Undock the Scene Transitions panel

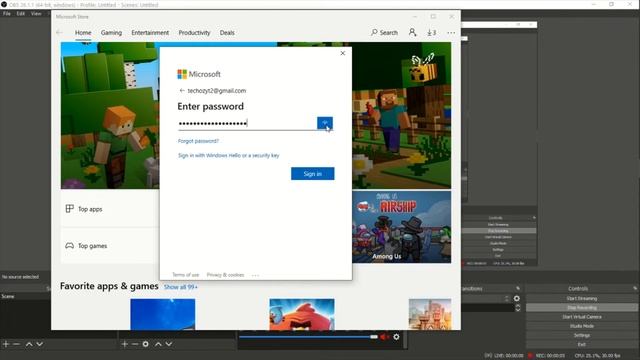518,288
